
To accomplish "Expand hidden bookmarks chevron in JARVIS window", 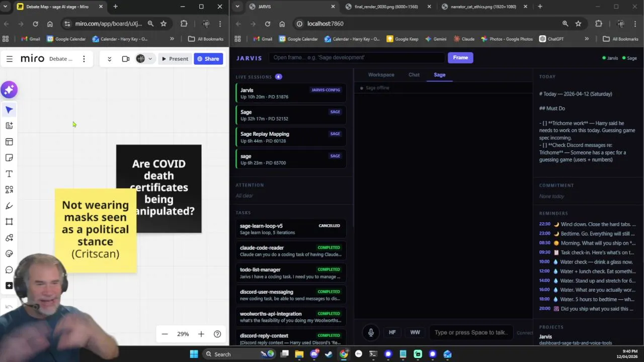I will coord(587,39).
